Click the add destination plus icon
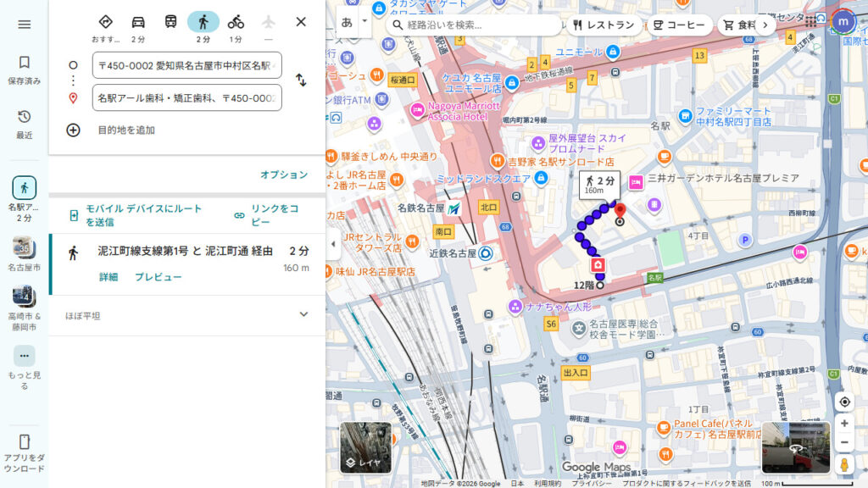This screenshot has height=488, width=868. 74,130
